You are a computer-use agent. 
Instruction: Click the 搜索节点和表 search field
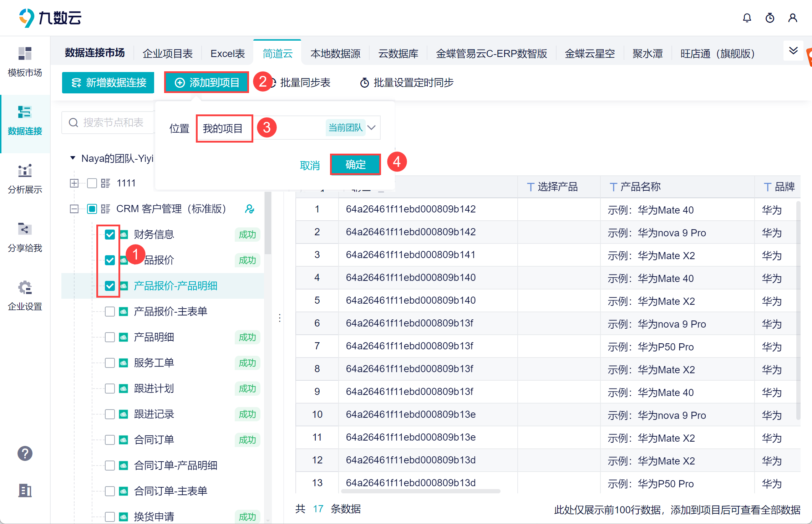pyautogui.click(x=113, y=123)
